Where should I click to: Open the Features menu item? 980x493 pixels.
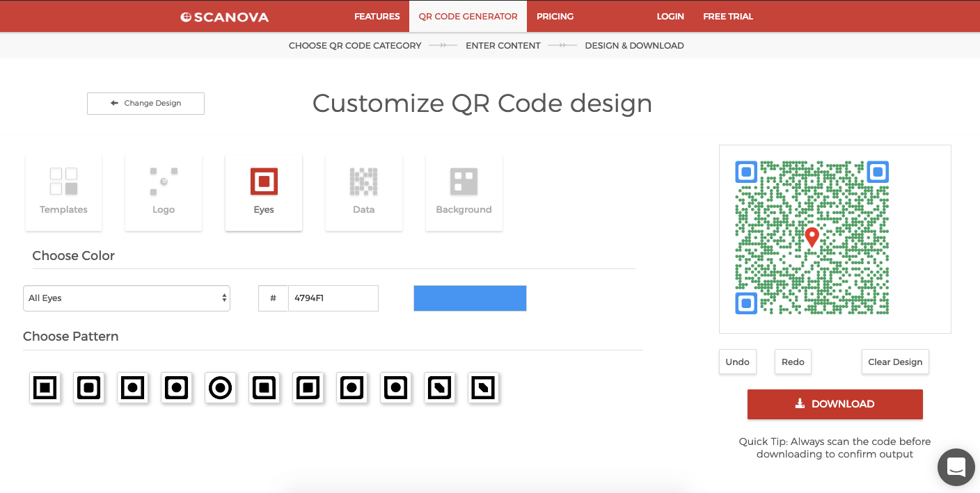[x=377, y=17]
